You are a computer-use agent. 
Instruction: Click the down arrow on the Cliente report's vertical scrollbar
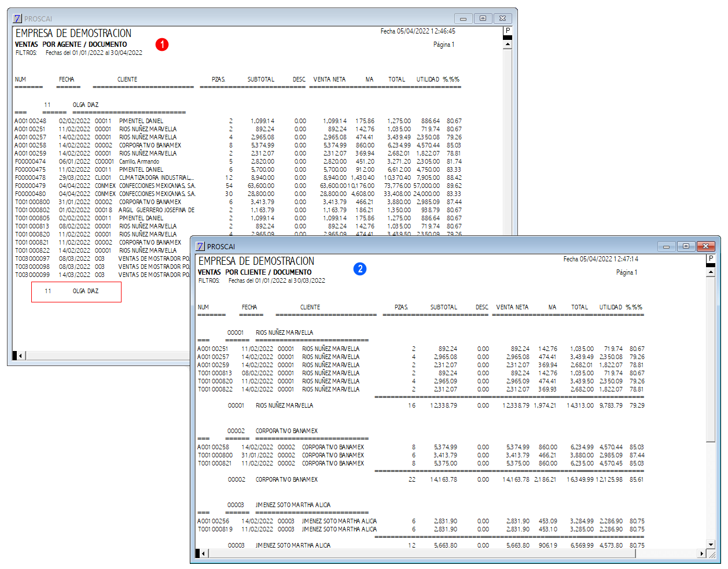click(x=711, y=544)
